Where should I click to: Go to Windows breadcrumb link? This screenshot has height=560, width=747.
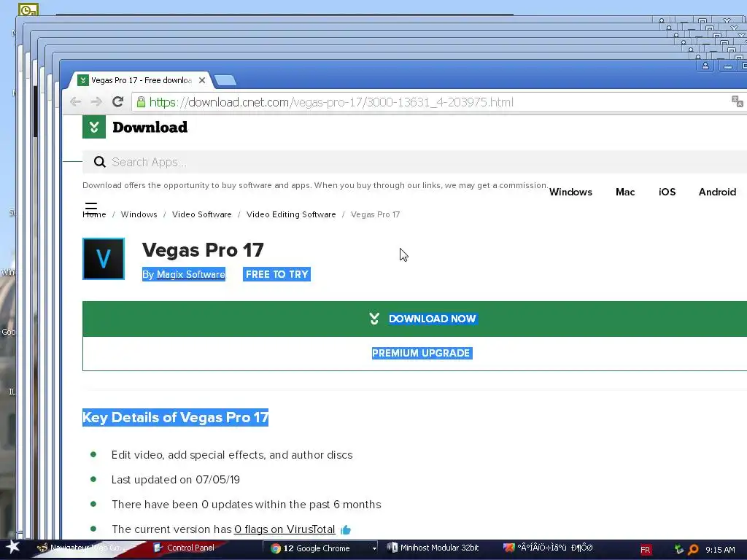[139, 214]
